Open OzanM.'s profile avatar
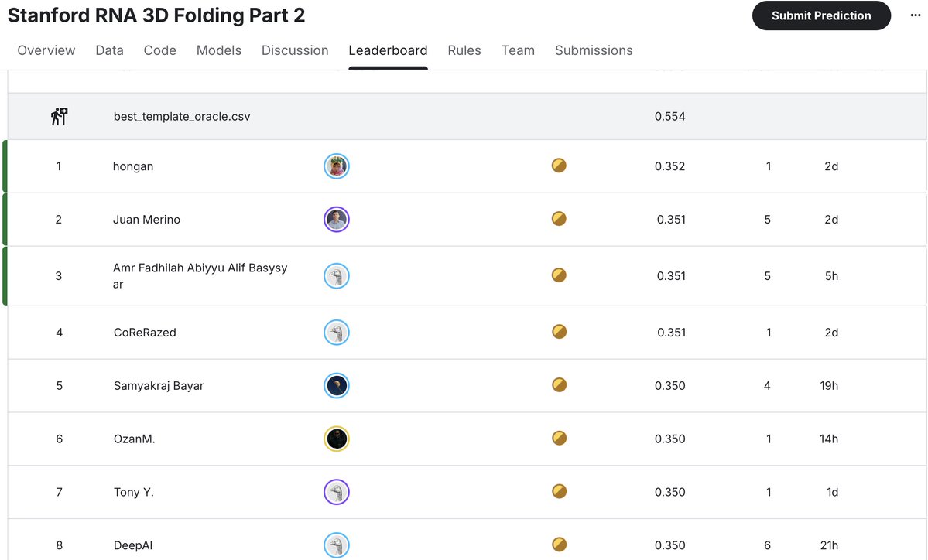Screen dimensions: 928x560 click(336, 439)
